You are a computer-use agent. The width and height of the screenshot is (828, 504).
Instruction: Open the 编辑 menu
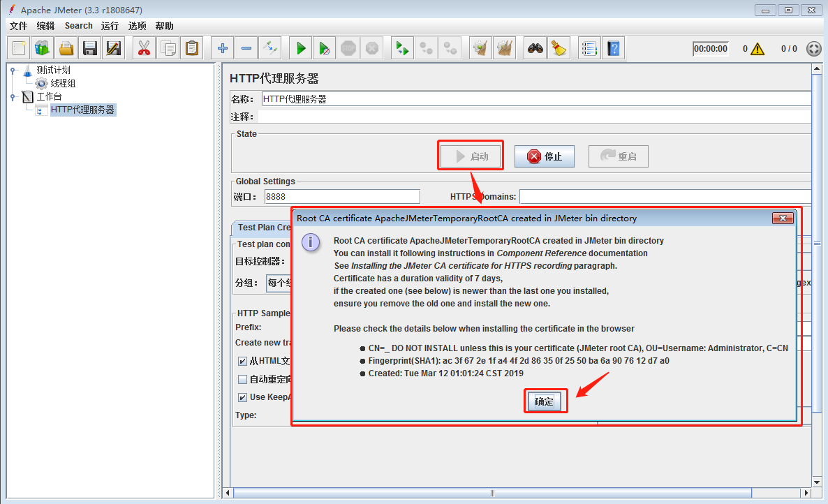tap(46, 26)
